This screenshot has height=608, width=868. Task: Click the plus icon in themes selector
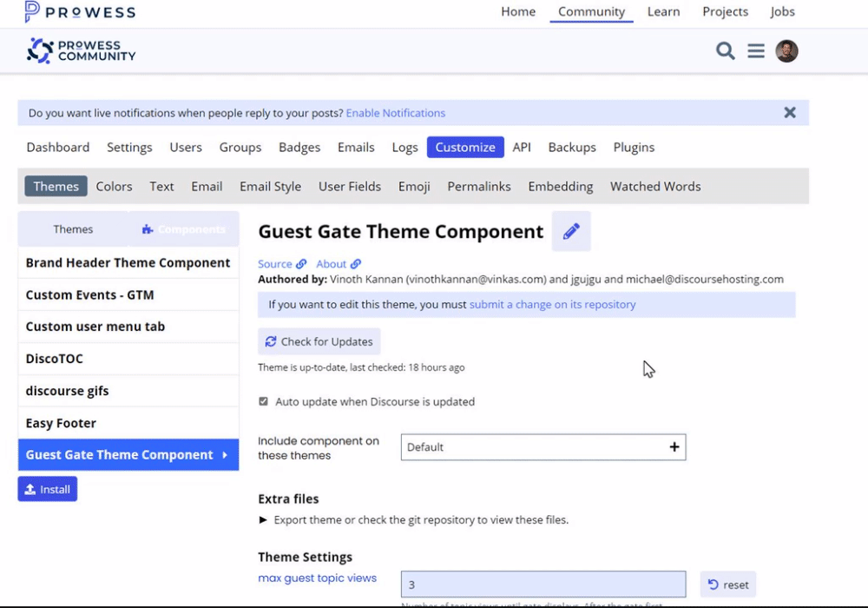[674, 446]
